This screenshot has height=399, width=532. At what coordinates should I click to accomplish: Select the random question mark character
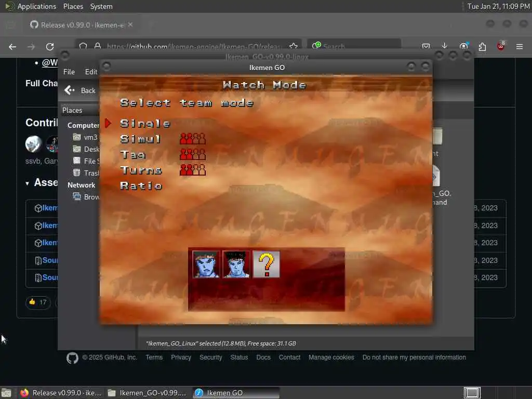267,264
